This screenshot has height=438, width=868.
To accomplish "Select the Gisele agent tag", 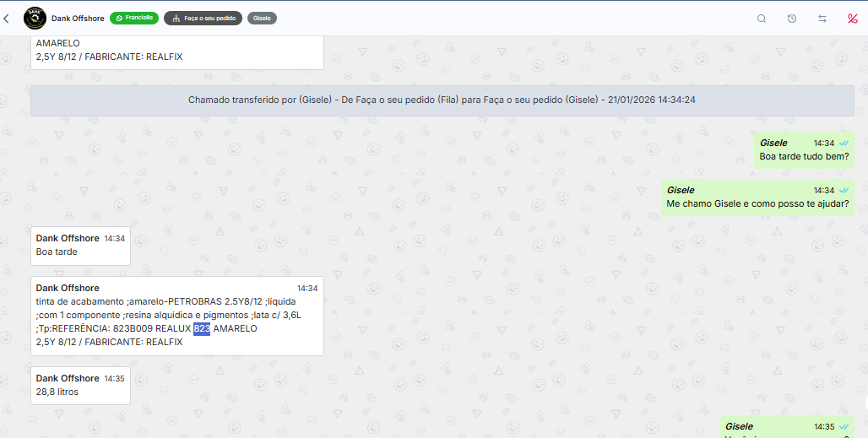I will (262, 18).
